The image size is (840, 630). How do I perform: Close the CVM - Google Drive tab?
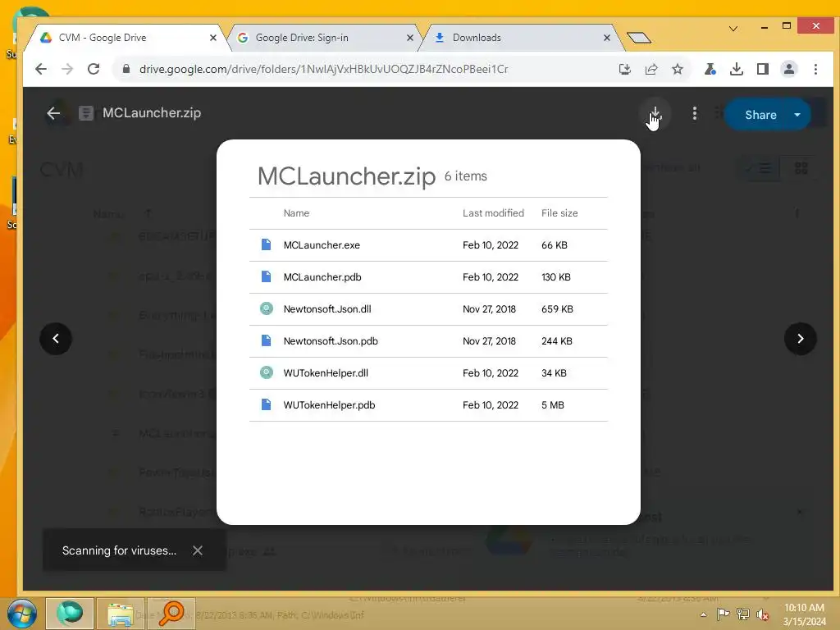click(x=213, y=38)
